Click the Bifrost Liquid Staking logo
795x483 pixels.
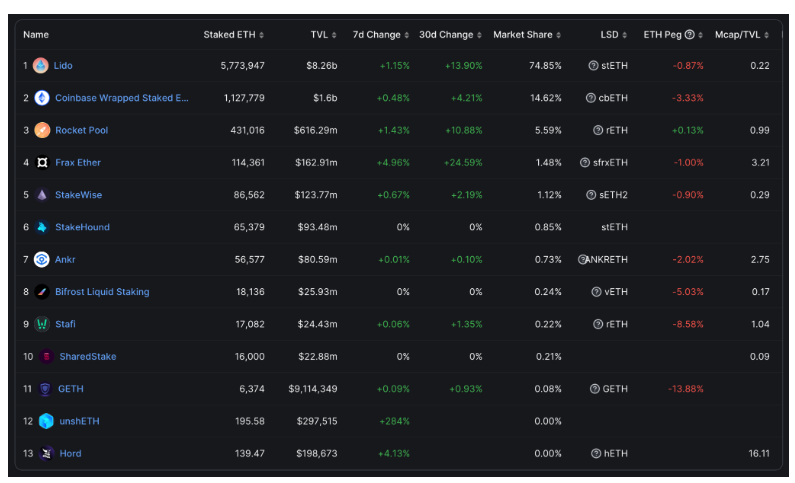(x=42, y=292)
